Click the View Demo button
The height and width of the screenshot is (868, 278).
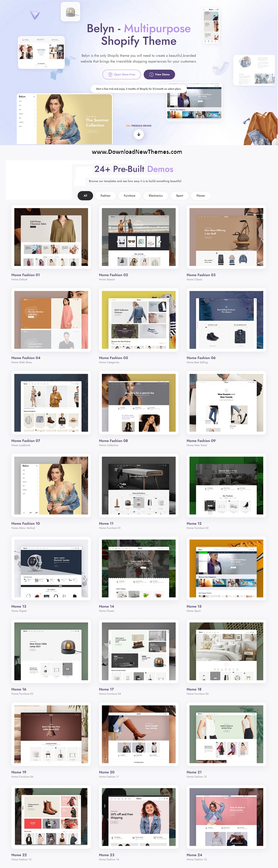[x=159, y=74]
